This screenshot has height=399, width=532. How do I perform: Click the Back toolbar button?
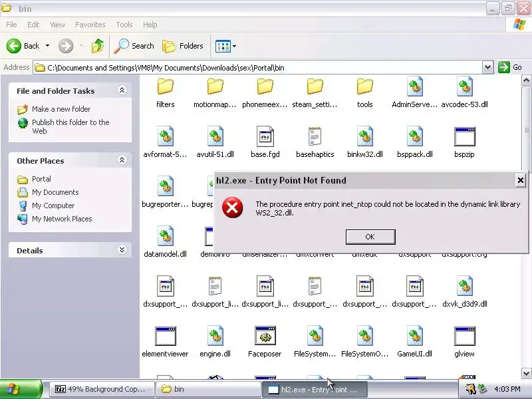click(x=23, y=46)
